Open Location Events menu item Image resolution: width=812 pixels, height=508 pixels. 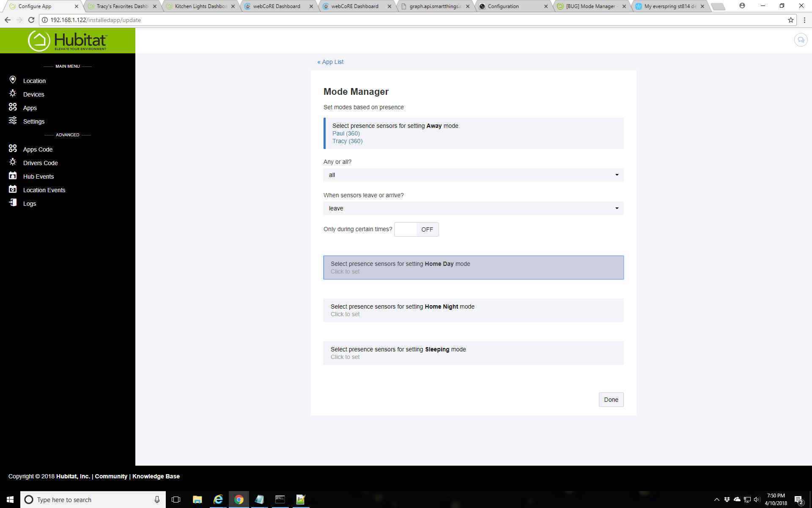44,190
